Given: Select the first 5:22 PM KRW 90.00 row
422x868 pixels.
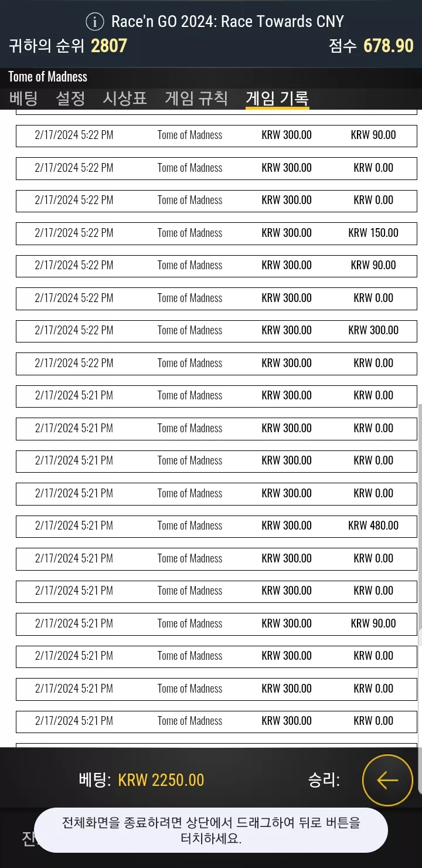Looking at the screenshot, I should pos(216,135).
